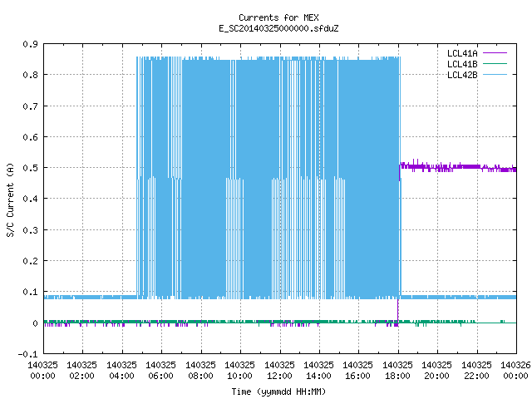Viewport: 532px width, 399px height.
Task: Click the x-axis tick 140326 00:00
Action: (515, 371)
